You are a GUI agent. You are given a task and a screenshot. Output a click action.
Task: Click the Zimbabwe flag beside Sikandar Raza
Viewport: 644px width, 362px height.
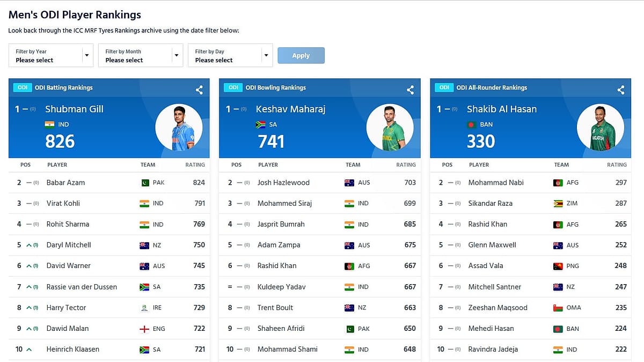[558, 204]
